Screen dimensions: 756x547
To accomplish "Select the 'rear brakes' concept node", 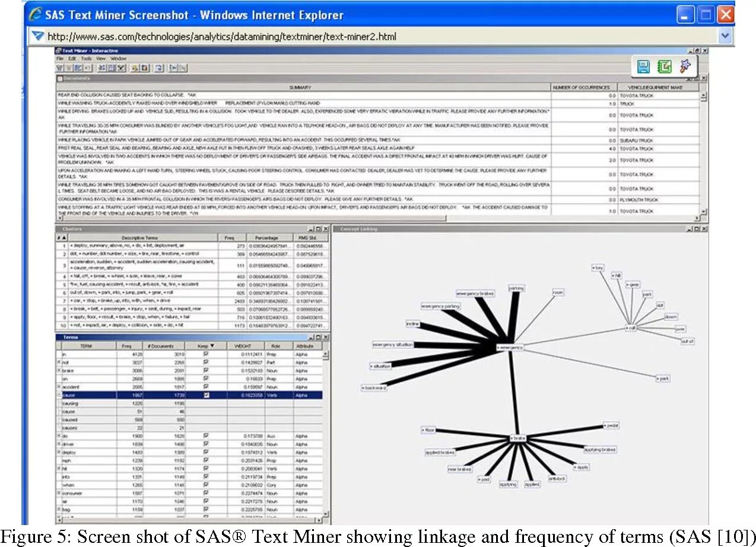I will click(x=460, y=469).
